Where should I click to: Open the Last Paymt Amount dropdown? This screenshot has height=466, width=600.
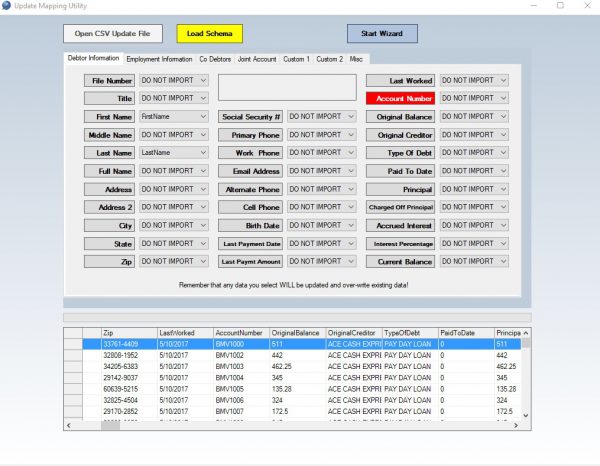321,261
